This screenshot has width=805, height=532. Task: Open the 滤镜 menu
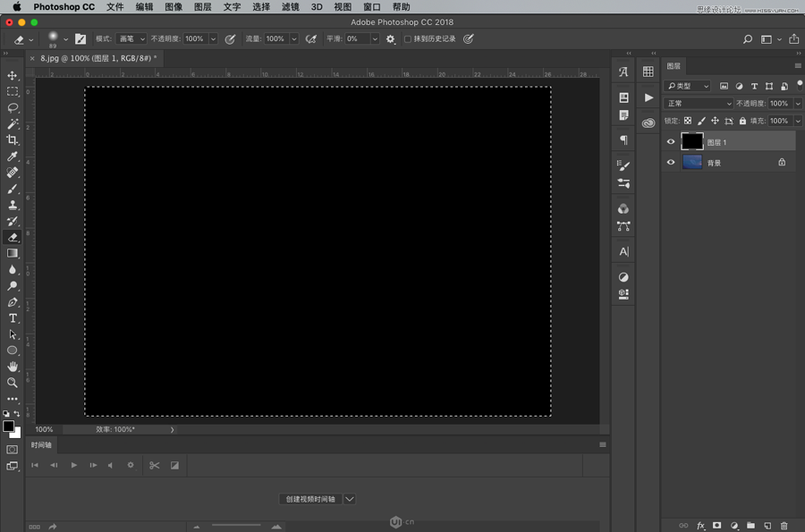[290, 7]
